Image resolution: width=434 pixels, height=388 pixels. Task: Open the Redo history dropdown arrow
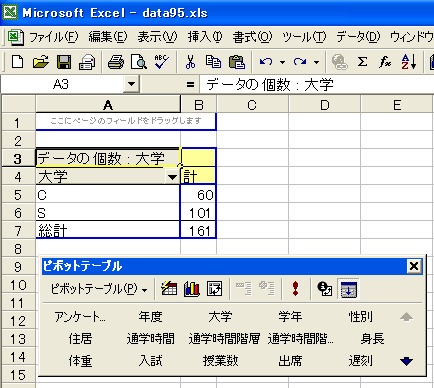pyautogui.click(x=316, y=62)
